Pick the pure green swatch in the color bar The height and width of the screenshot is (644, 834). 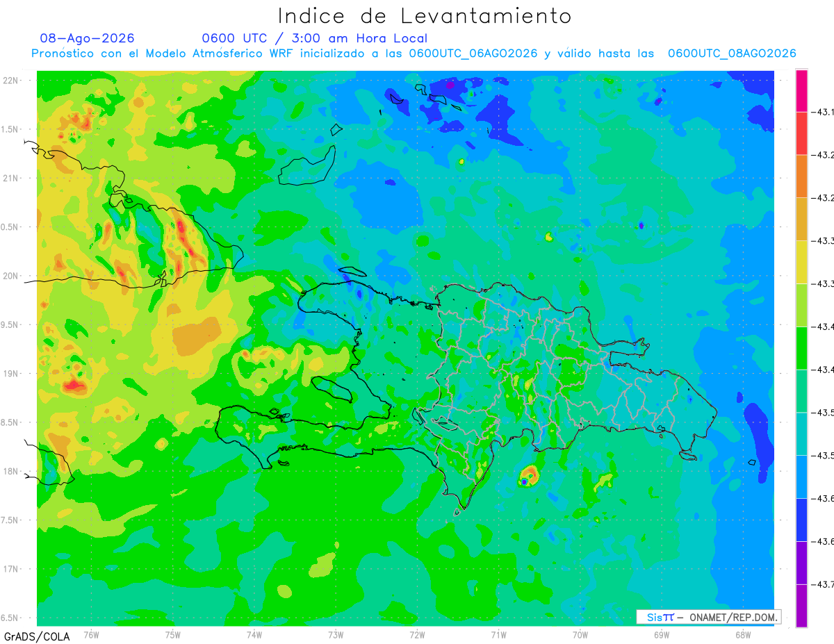point(801,348)
